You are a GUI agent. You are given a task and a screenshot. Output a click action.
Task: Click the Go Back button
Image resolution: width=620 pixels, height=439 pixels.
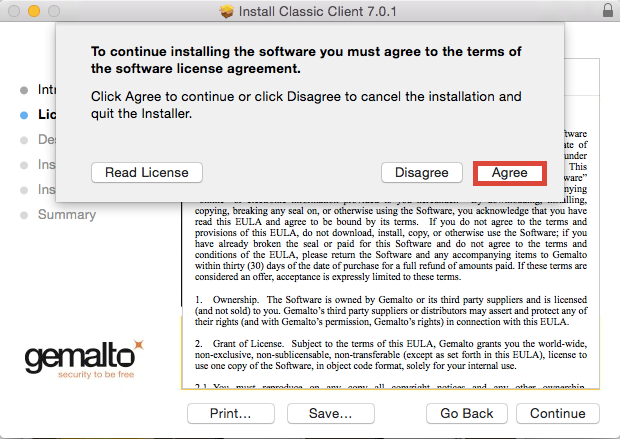pyautogui.click(x=467, y=413)
